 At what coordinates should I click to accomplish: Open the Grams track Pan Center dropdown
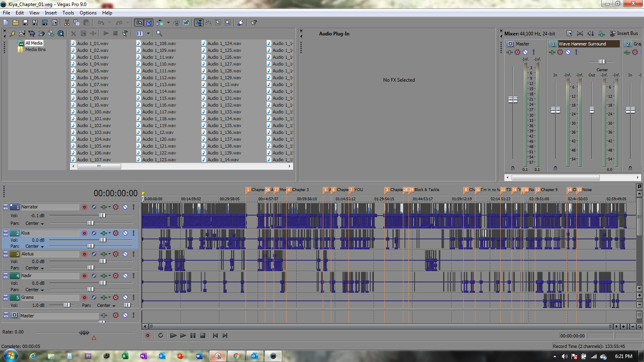[114, 306]
